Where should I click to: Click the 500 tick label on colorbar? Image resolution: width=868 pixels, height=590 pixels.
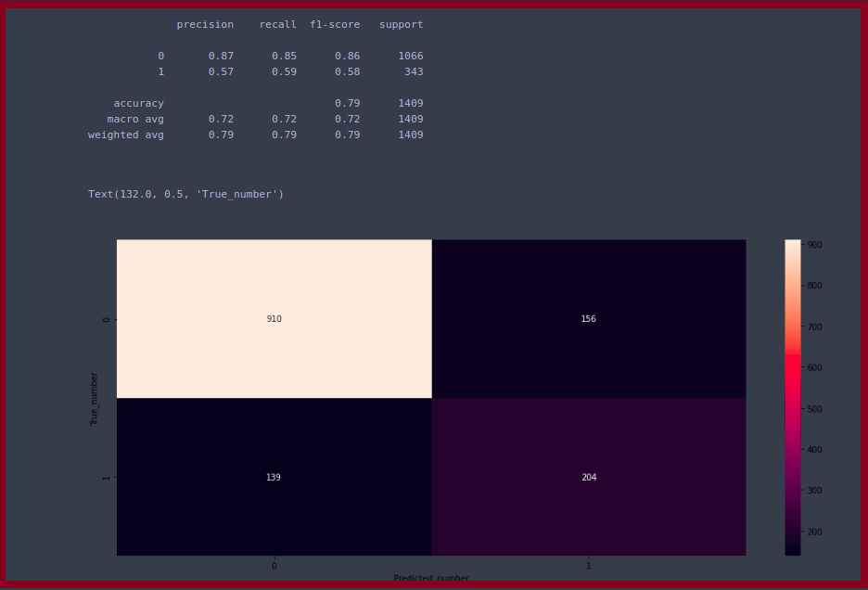point(816,409)
